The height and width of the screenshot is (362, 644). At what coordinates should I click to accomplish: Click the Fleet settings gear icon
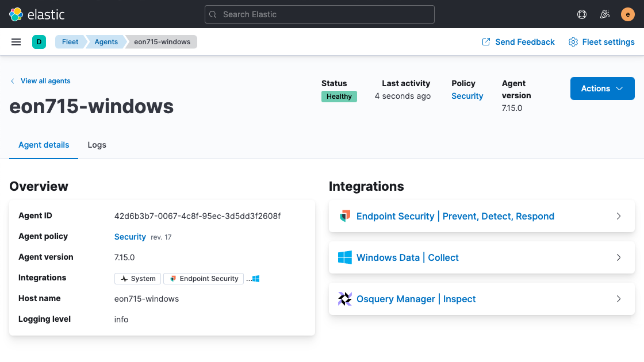573,42
